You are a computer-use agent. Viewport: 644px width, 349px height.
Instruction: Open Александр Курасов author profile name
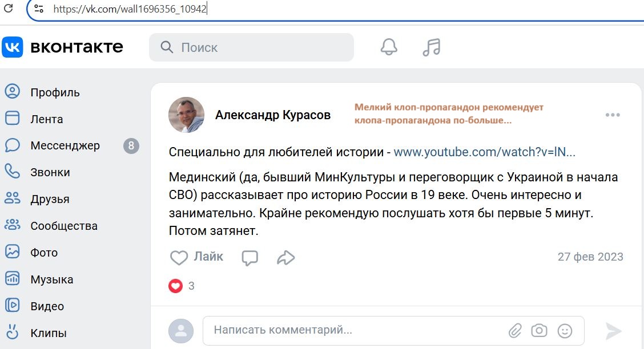(273, 115)
